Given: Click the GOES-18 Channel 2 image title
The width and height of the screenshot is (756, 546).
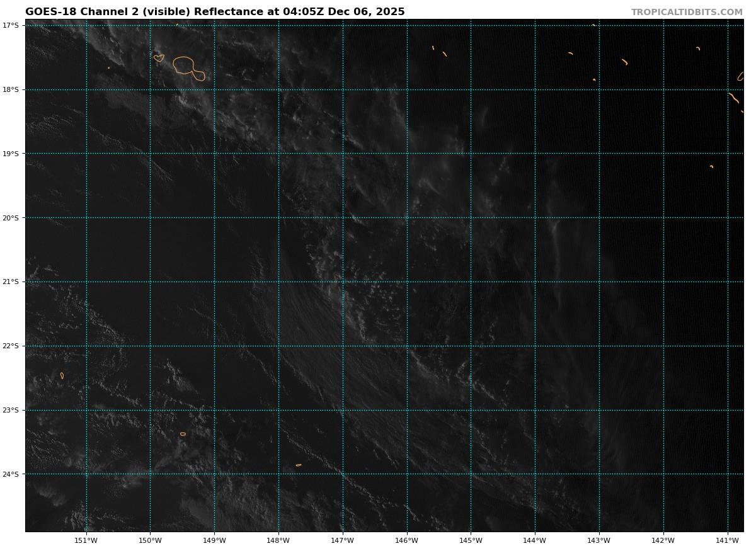Looking at the screenshot, I should (x=215, y=12).
